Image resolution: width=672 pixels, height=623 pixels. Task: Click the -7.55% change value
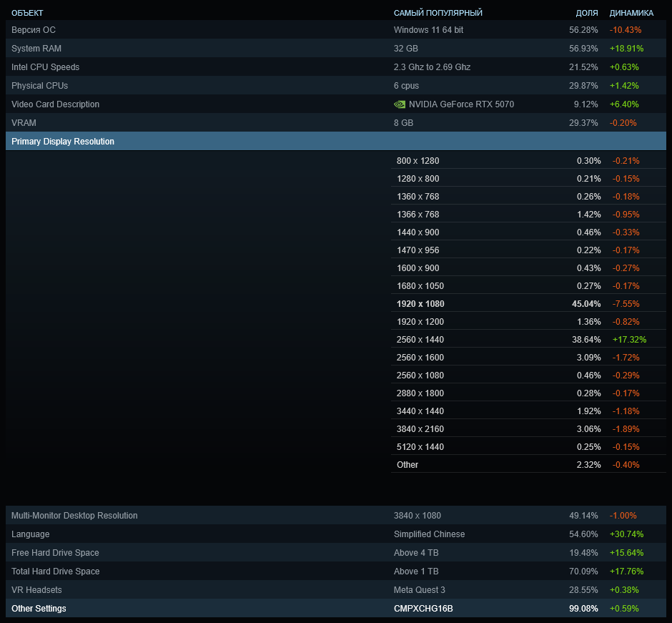[626, 303]
